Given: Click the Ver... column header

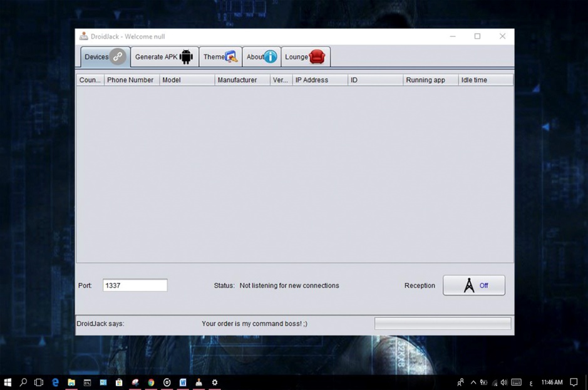Looking at the screenshot, I should (281, 80).
